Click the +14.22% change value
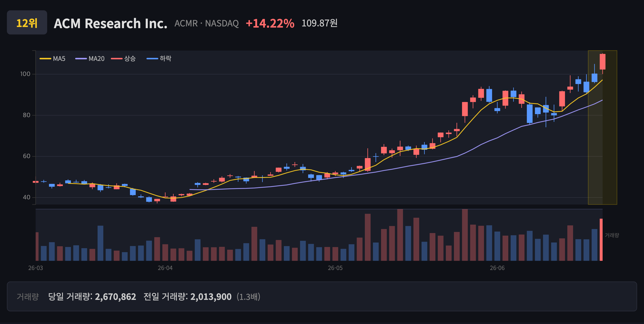Screen dimensions: 644x324 click(x=270, y=23)
